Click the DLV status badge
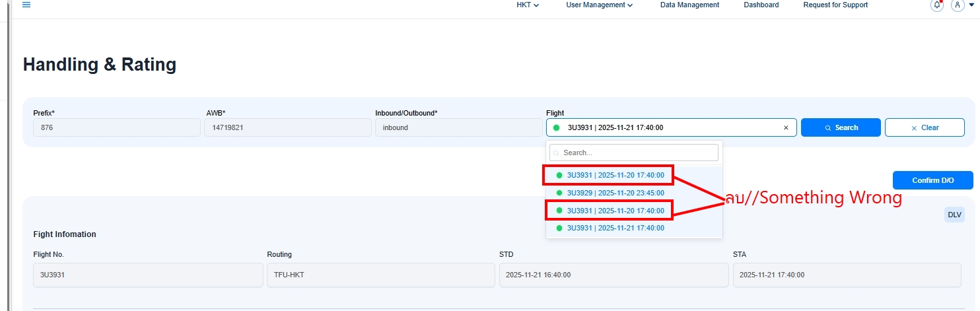The height and width of the screenshot is (311, 980). point(954,215)
